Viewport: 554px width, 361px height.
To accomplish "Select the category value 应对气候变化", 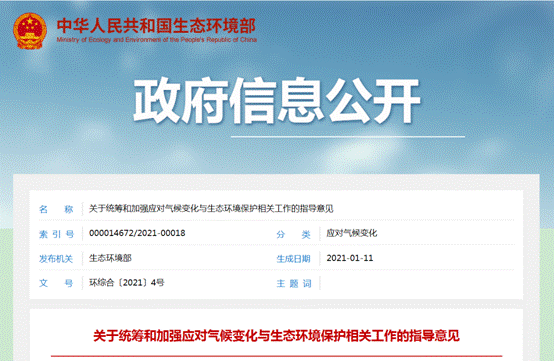I will 352,233.
